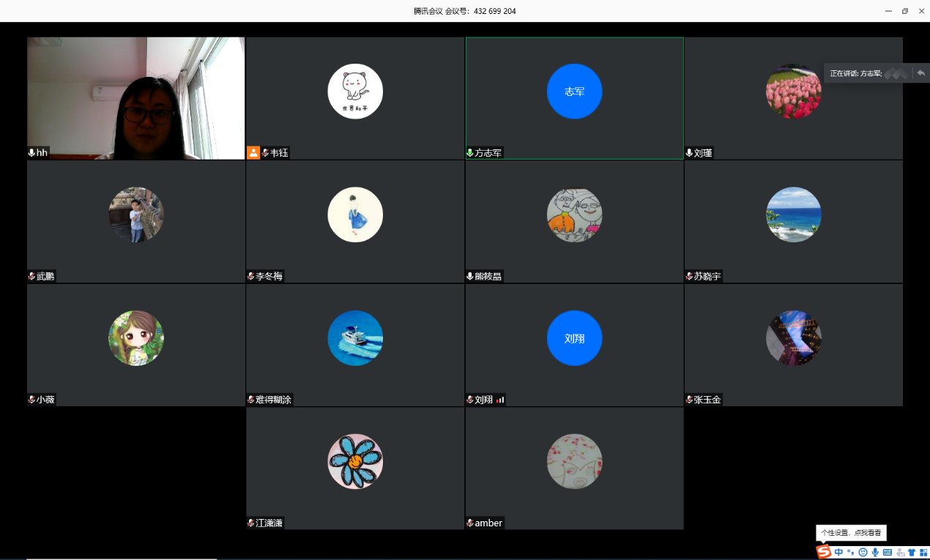
Task: Open Sogou skin shirt icon
Action: [x=912, y=552]
